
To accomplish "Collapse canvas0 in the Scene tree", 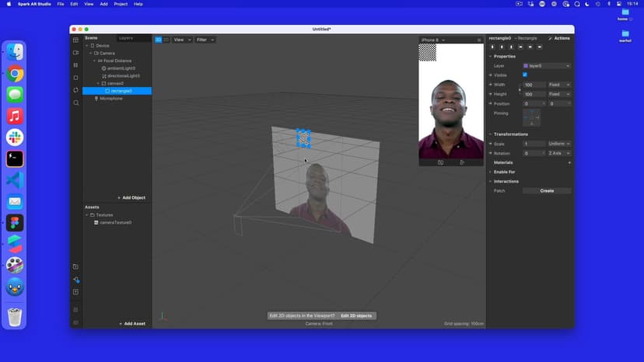I will click(98, 84).
